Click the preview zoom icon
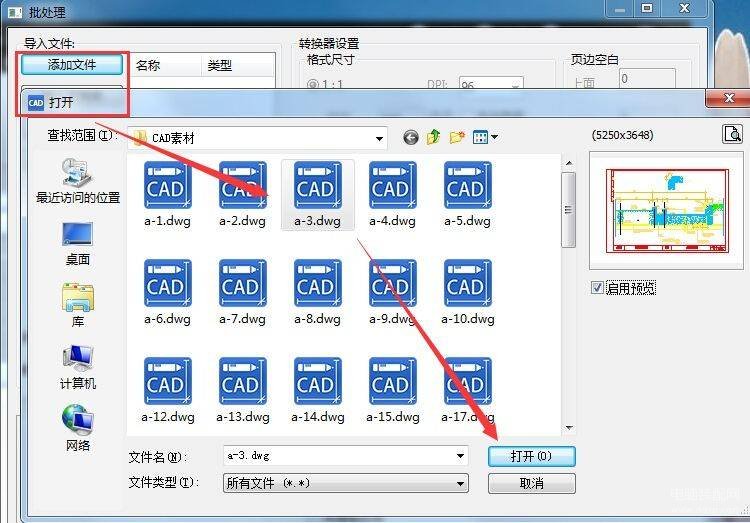The image size is (750, 523). (732, 134)
